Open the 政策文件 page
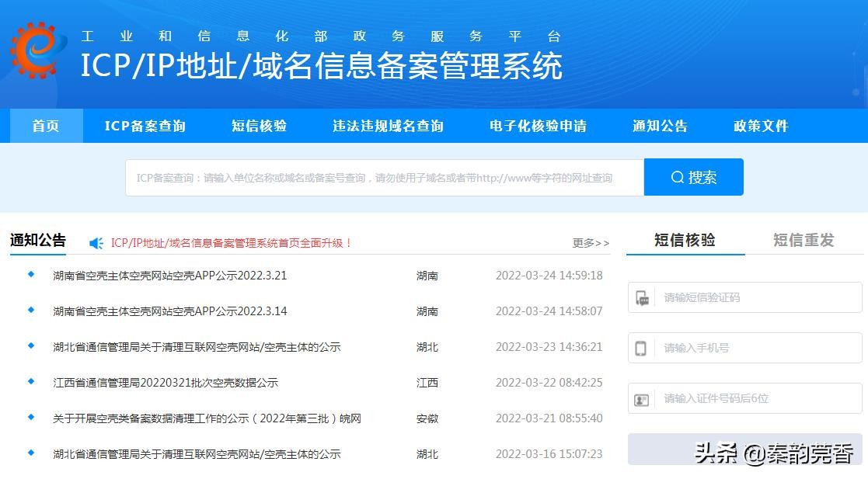 tap(759, 126)
